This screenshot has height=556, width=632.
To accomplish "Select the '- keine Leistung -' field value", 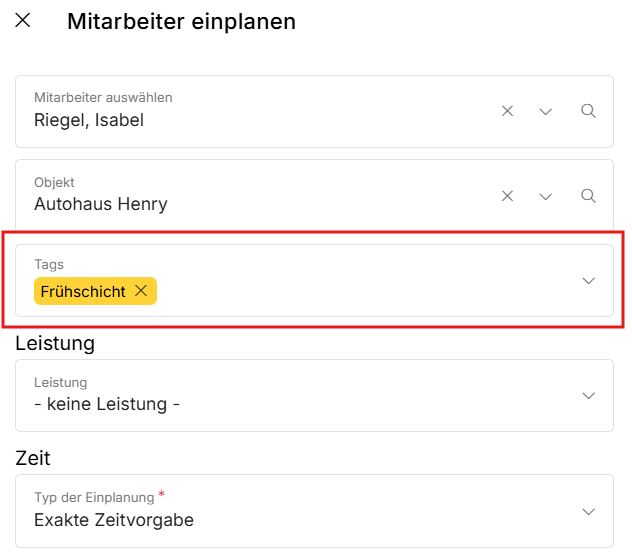I will 107,405.
